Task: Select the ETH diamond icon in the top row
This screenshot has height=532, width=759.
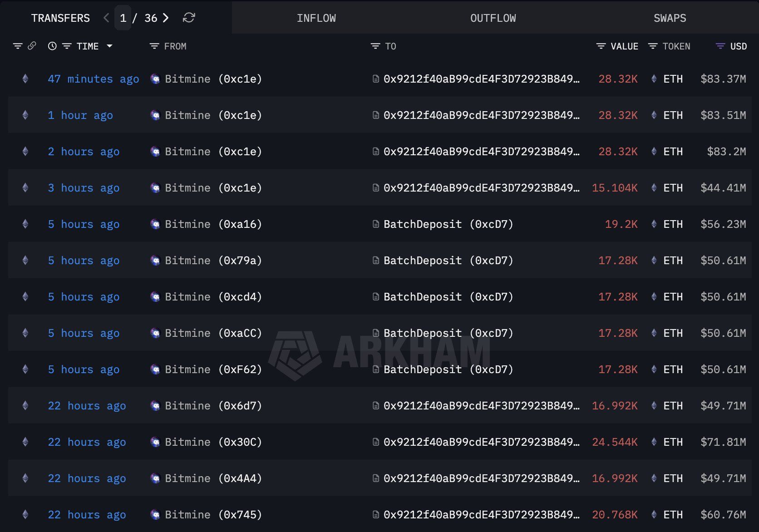Action: click(x=654, y=79)
